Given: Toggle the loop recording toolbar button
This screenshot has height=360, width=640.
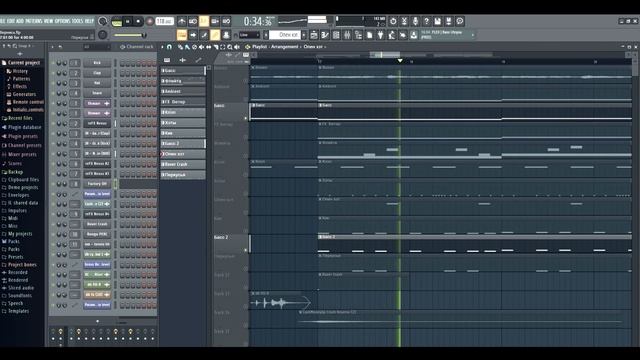Looking at the screenshot, I should (x=227, y=21).
